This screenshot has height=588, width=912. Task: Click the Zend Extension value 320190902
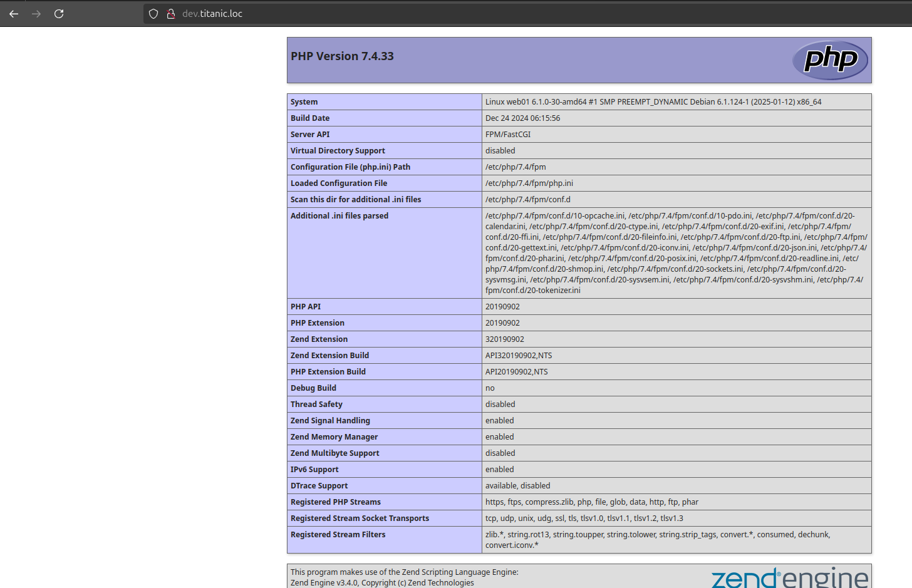tap(505, 339)
